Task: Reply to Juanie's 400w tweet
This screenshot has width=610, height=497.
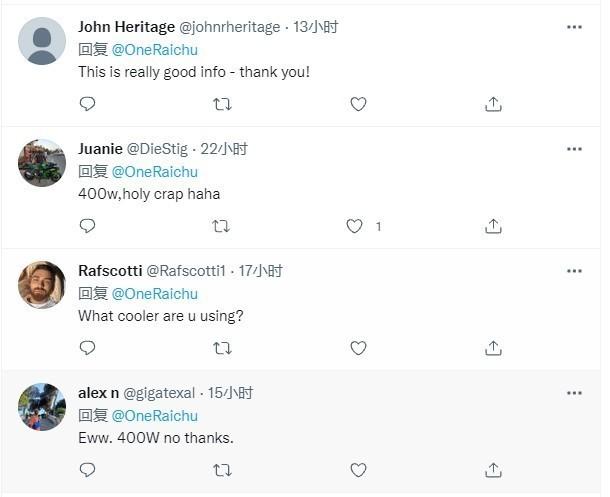Action: (x=87, y=226)
